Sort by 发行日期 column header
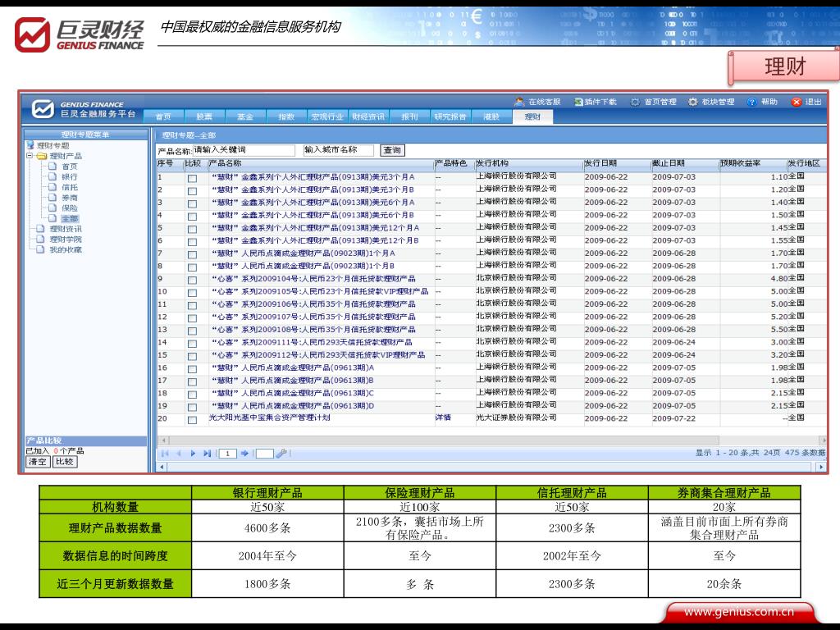The width and height of the screenshot is (840, 630). 617,163
